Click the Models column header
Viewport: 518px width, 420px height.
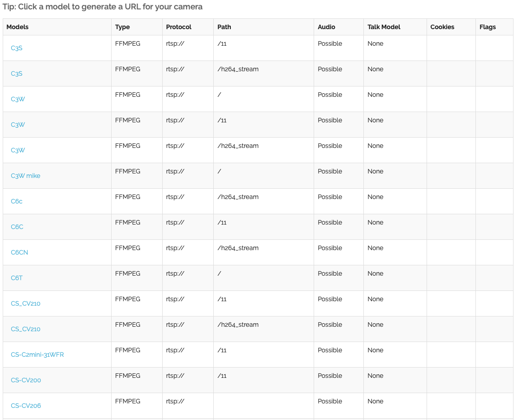coord(17,27)
